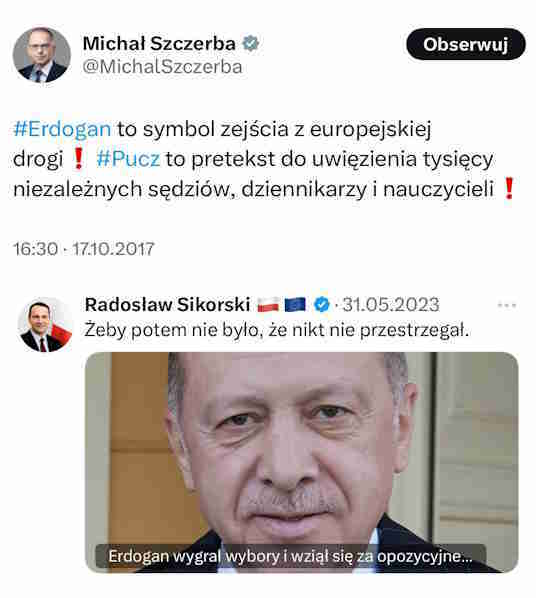Click the red exclamation mark after 'drogi'
This screenshot has height=598, width=536.
click(x=78, y=159)
